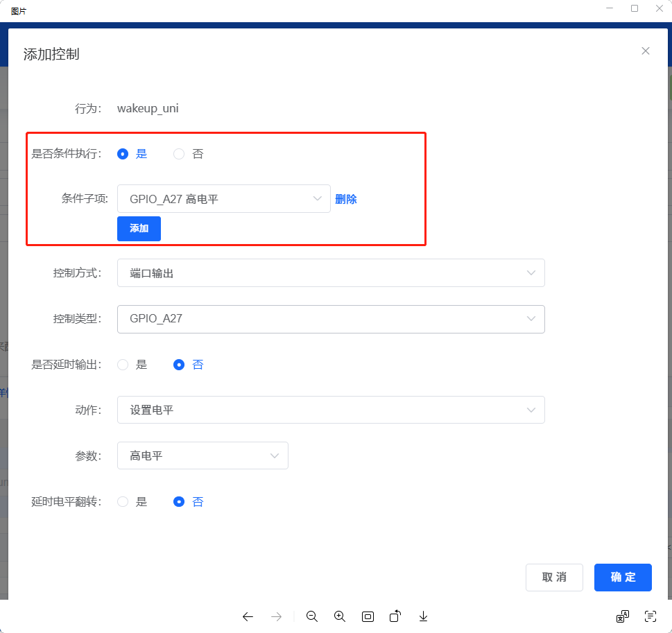This screenshot has width=672, height=633.
Task: Click the 添加 button
Action: [x=139, y=228]
